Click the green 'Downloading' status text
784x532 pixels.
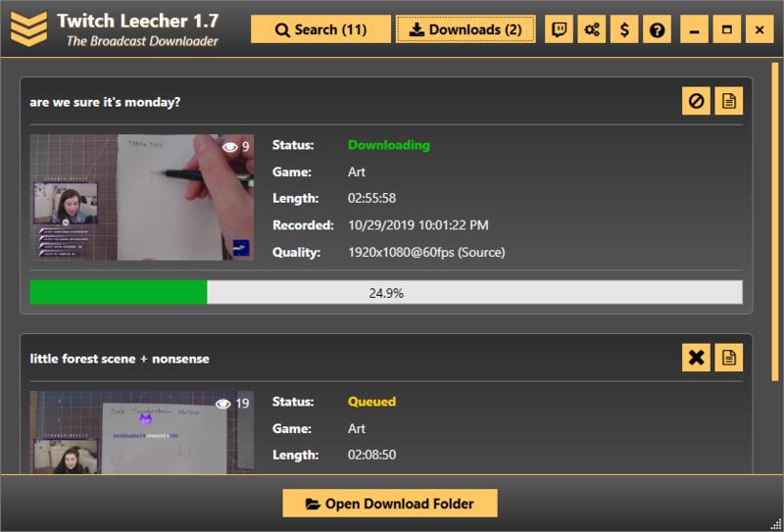coord(389,145)
